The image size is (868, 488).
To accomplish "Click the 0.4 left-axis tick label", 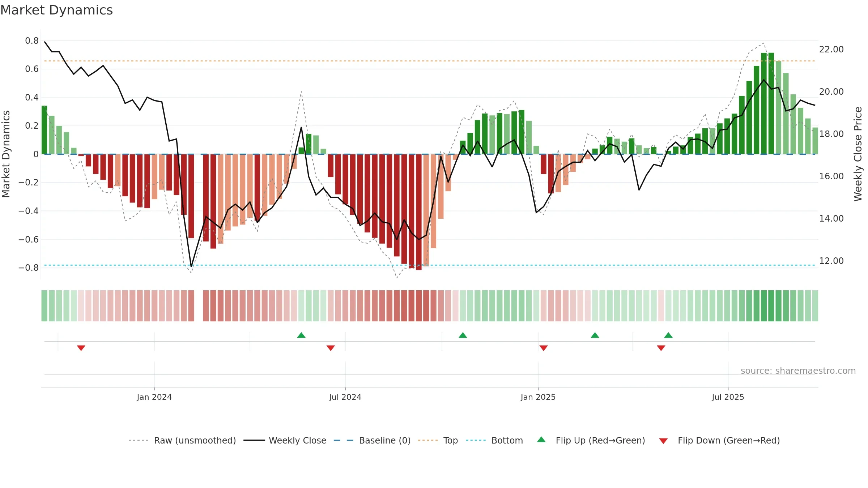I will [32, 97].
